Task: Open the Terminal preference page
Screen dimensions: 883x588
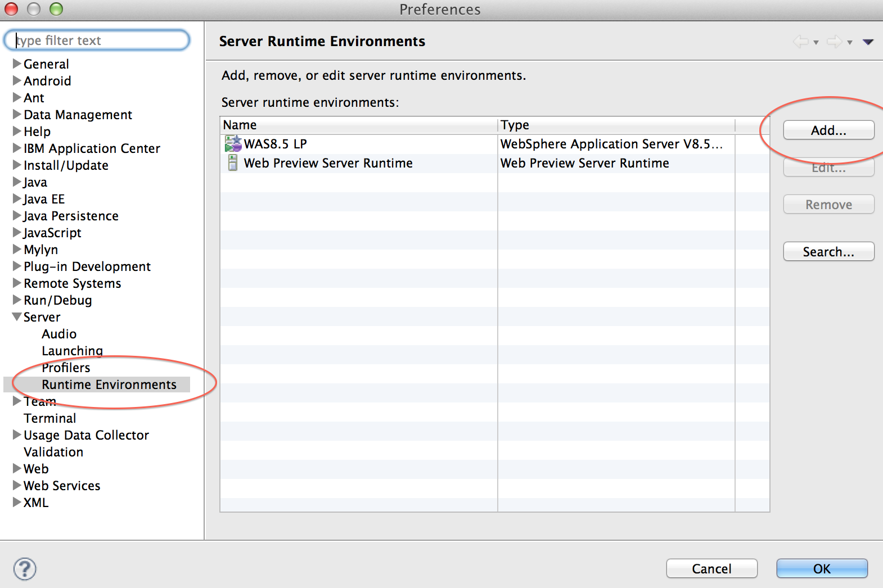Action: click(x=50, y=418)
